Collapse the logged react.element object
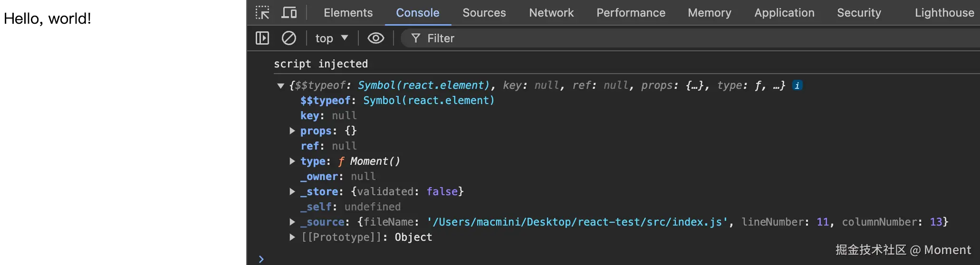The width and height of the screenshot is (980, 265). [x=280, y=86]
